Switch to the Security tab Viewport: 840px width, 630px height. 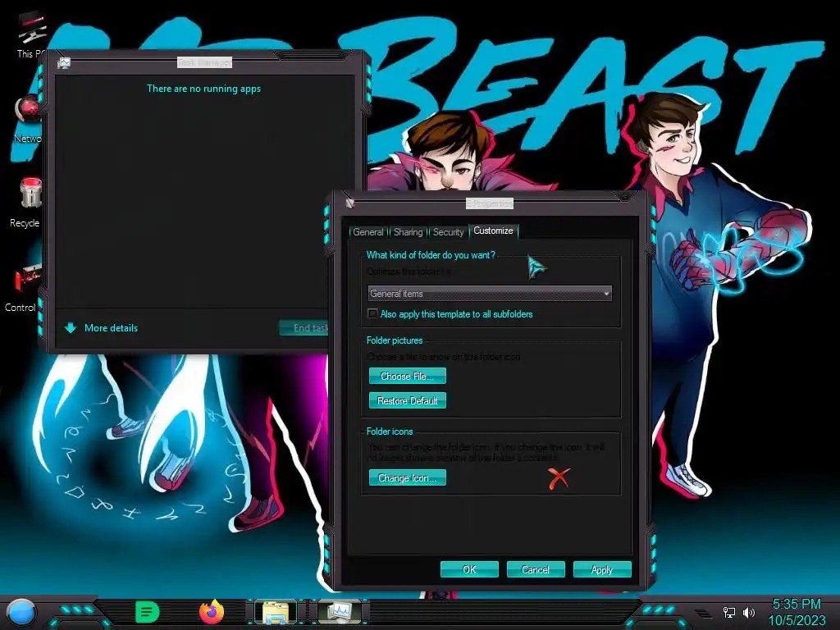click(448, 232)
